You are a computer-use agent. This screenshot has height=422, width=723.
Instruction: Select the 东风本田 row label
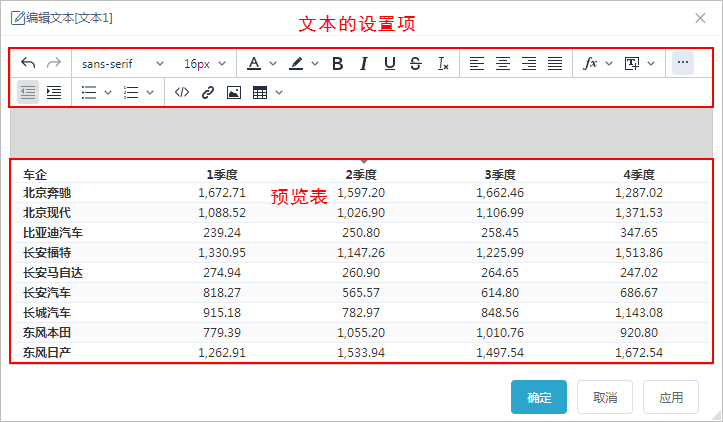coord(47,333)
